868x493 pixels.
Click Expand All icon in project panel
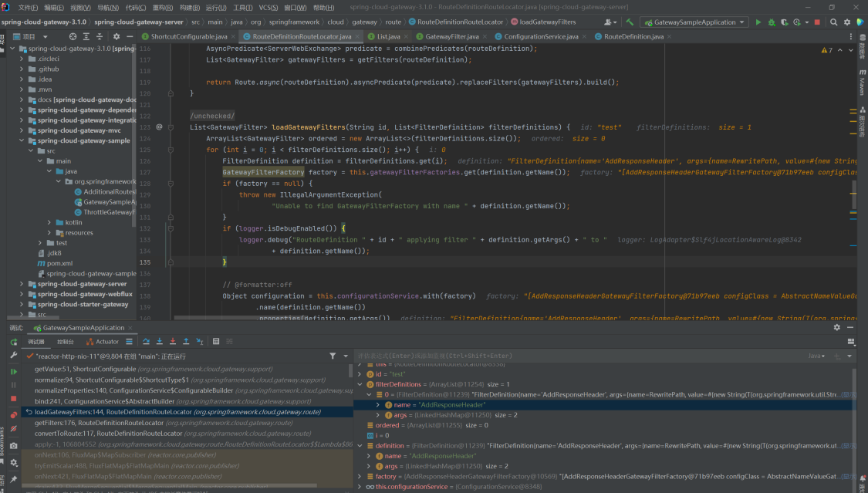[86, 36]
